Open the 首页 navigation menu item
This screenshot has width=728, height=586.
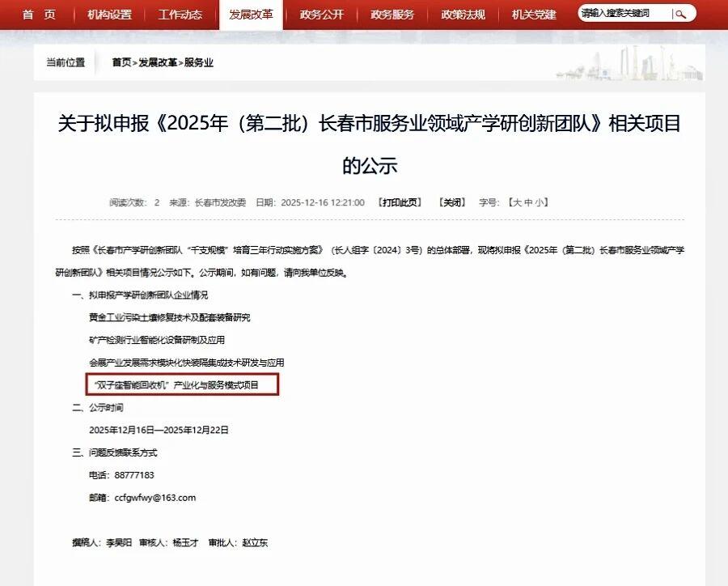pos(38,15)
